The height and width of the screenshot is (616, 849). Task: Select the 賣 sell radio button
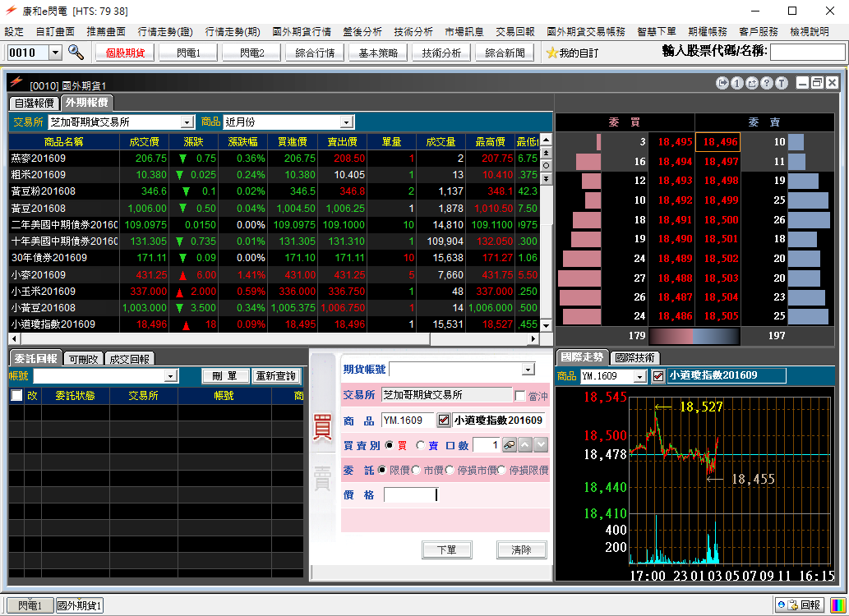click(x=421, y=445)
